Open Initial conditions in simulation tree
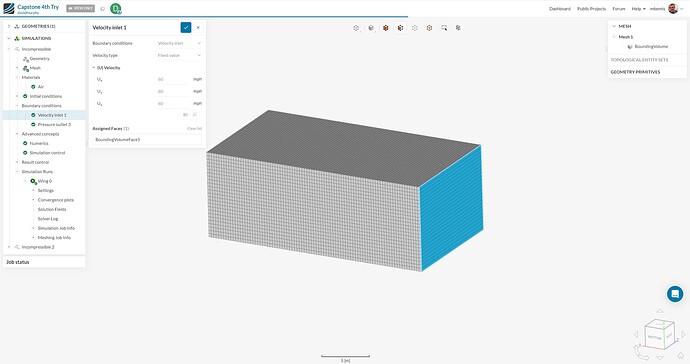Viewport: 690px width, 364px height. coord(46,96)
